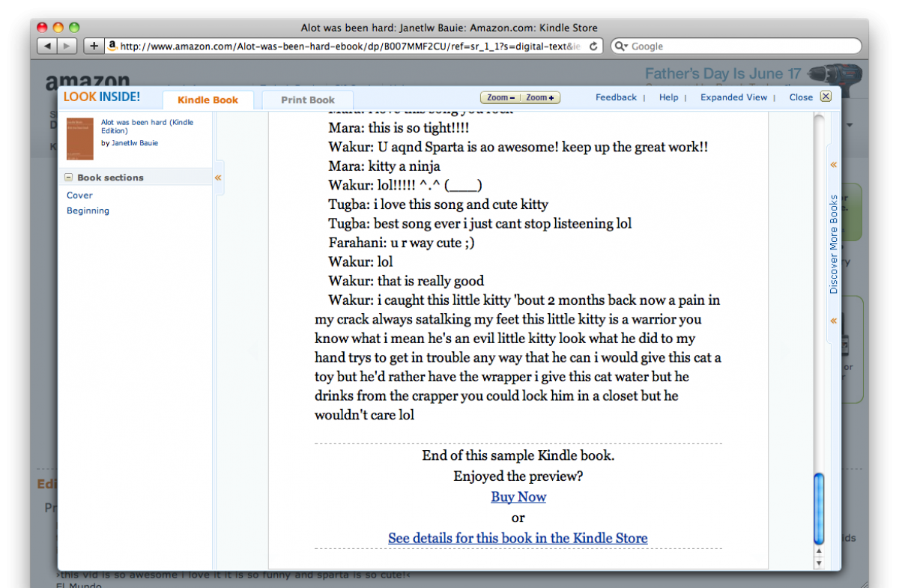Click the browser Back arrow button
This screenshot has height=588, width=899.
click(x=47, y=46)
